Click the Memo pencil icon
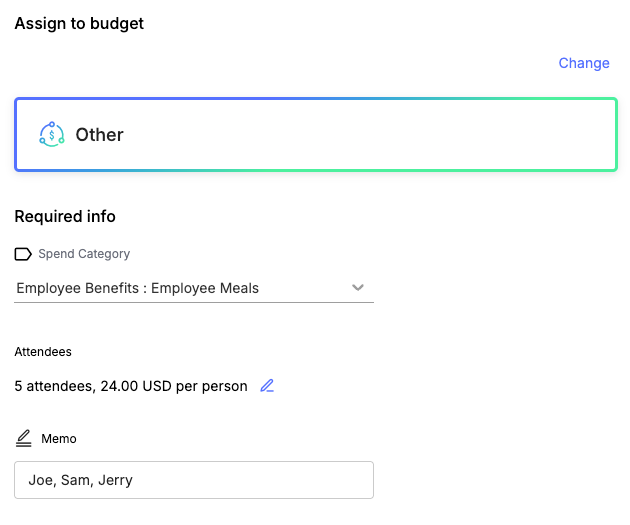Screen dimensions: 630x525 (x=24, y=438)
